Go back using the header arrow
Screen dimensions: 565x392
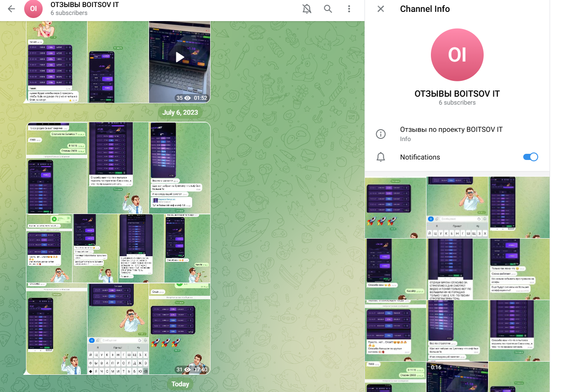tap(11, 9)
